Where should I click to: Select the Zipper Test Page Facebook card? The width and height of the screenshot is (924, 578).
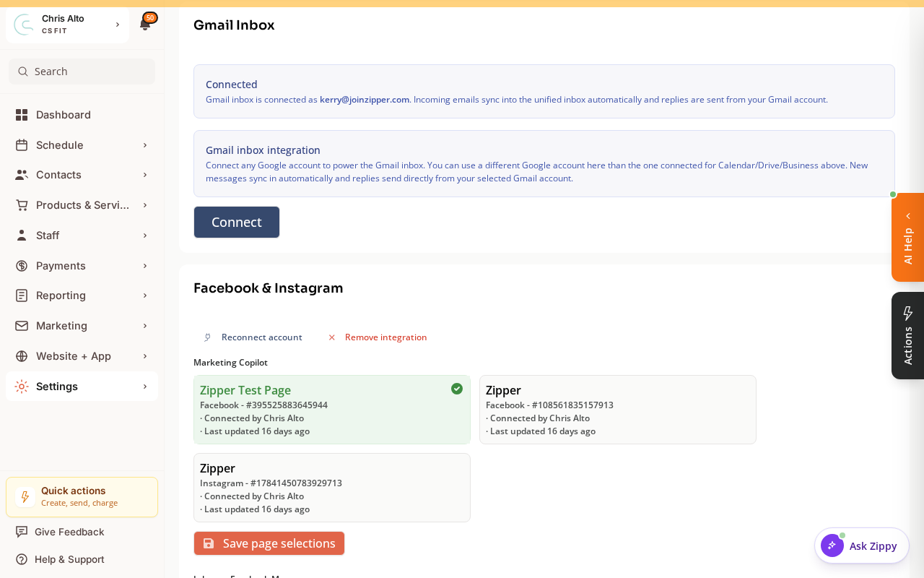332,410
